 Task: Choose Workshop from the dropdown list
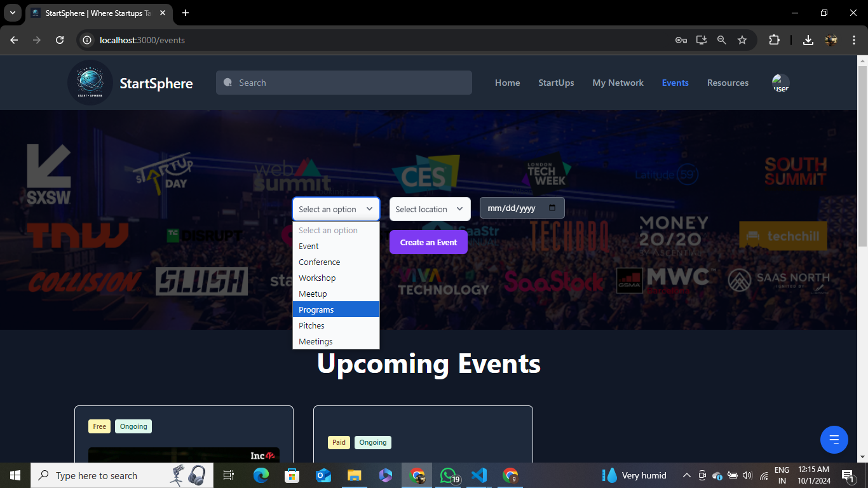(x=336, y=278)
